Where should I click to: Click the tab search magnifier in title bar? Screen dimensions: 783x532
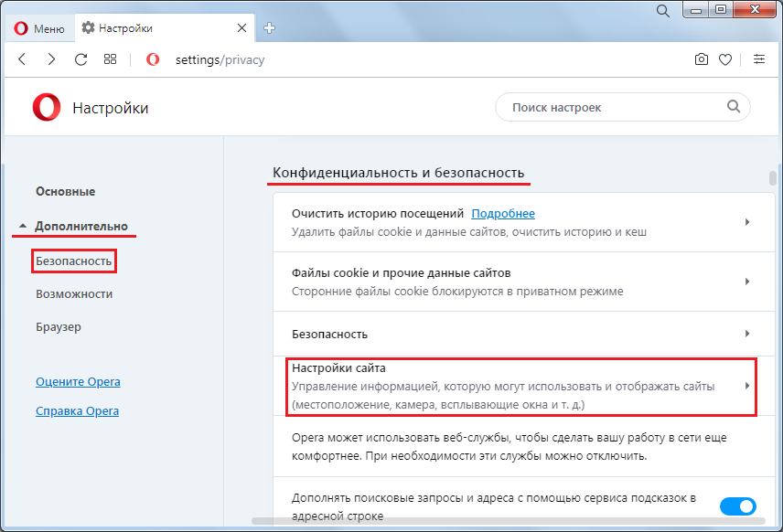tap(662, 10)
